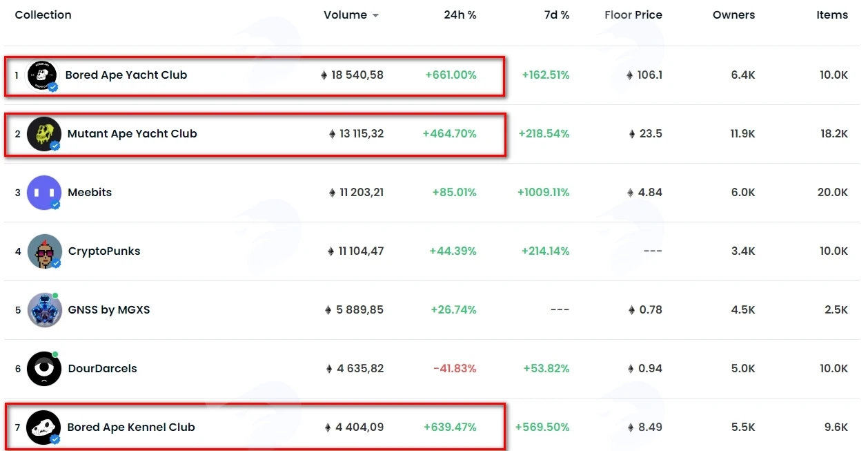
Task: Click the +639.47% 24h change
Action: coord(450,428)
